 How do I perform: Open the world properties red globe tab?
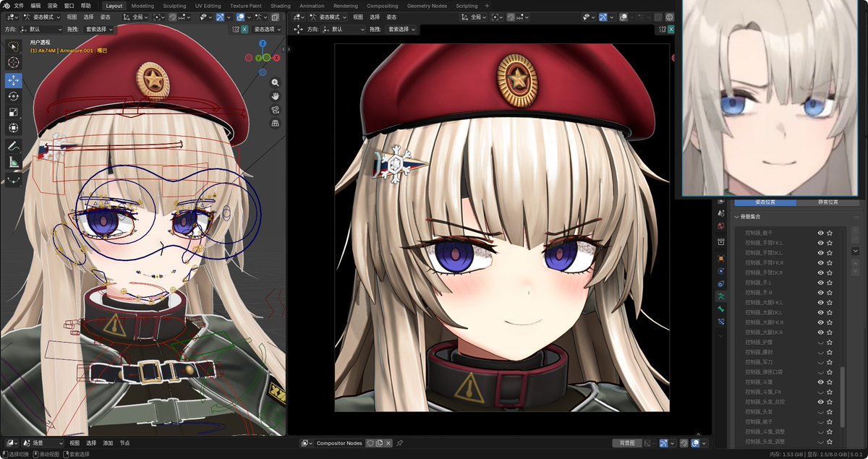pyautogui.click(x=721, y=226)
